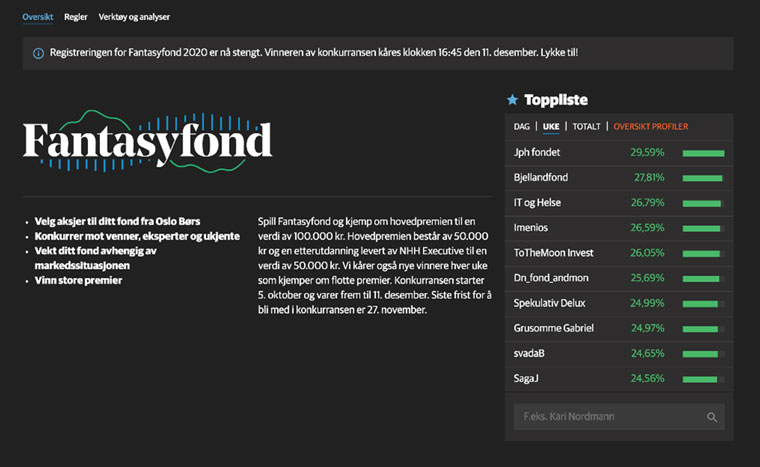Click the 'Vekt ditt fond avhengig av' bullet
Screen dimensions: 760x467
tap(95, 258)
